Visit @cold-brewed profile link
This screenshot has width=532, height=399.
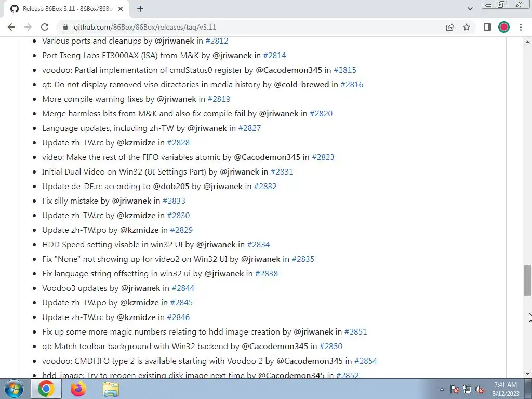(301, 85)
